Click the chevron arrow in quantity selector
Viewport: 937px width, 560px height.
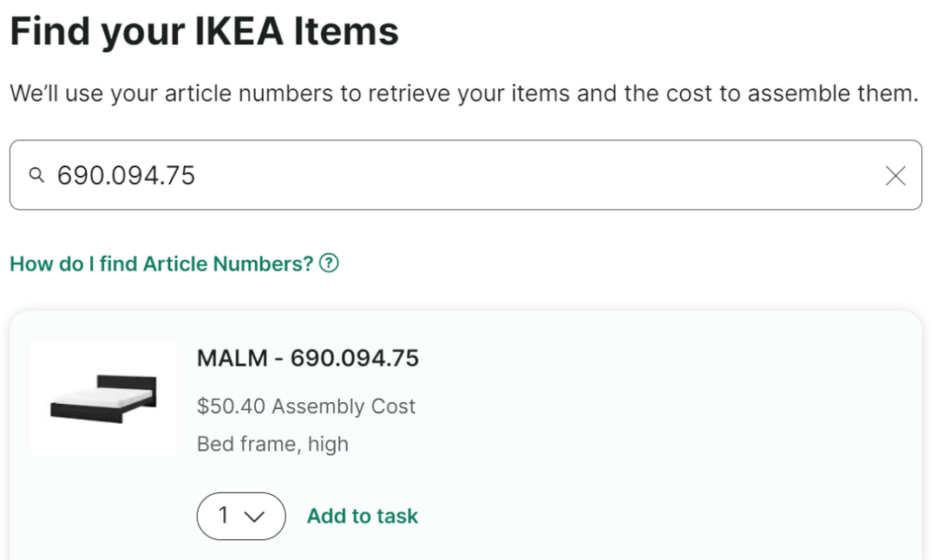254,517
